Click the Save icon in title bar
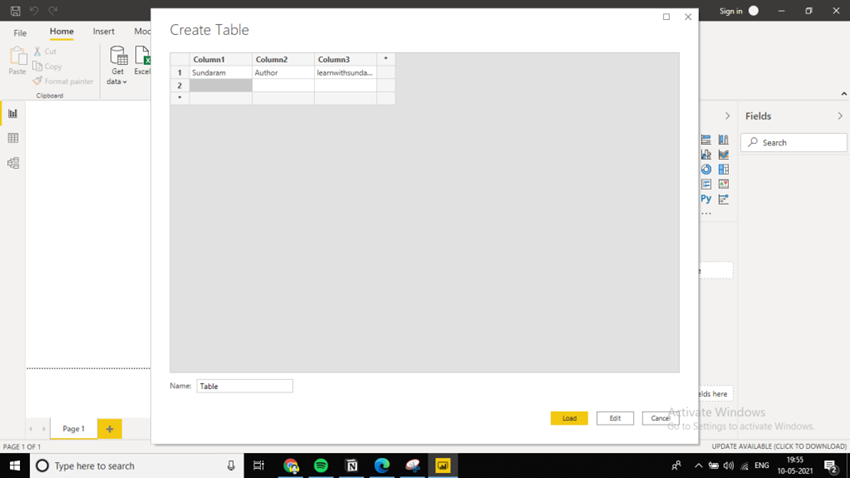850x478 pixels. click(15, 11)
